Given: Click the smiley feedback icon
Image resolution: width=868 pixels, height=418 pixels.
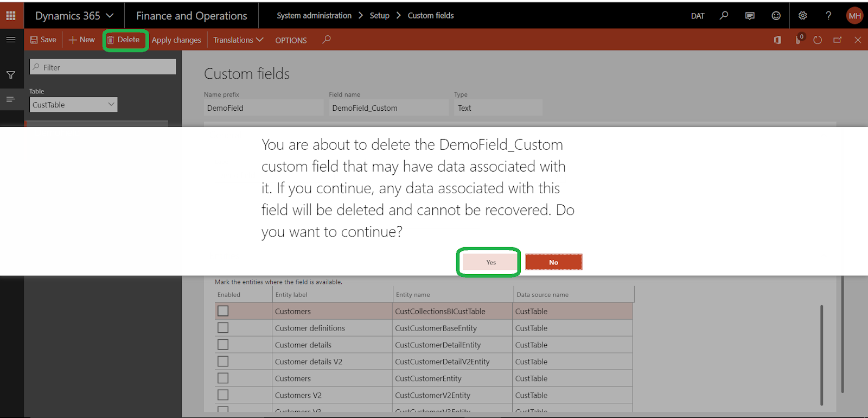Looking at the screenshot, I should [x=776, y=16].
